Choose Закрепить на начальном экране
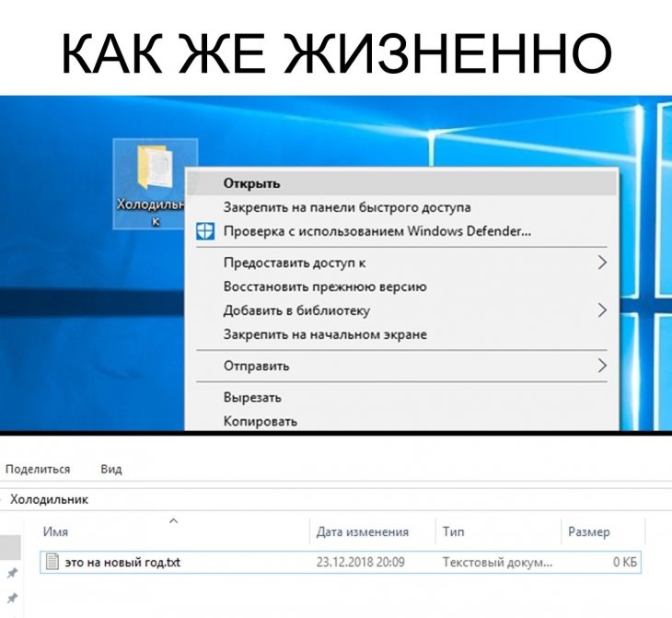This screenshot has width=672, height=618. 402,334
